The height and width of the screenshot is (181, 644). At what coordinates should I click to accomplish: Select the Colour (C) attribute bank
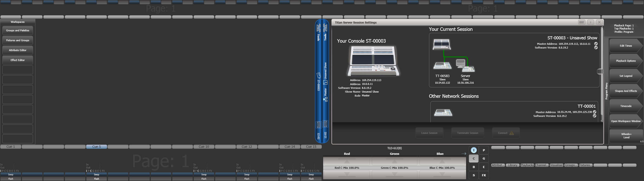coord(474,159)
